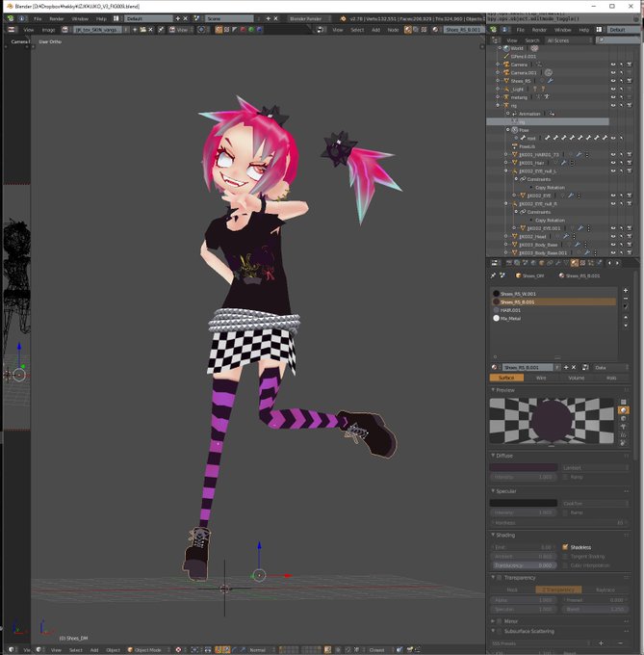Collapse the Specular panel
Viewport: 644px width, 655px height.
click(493, 491)
